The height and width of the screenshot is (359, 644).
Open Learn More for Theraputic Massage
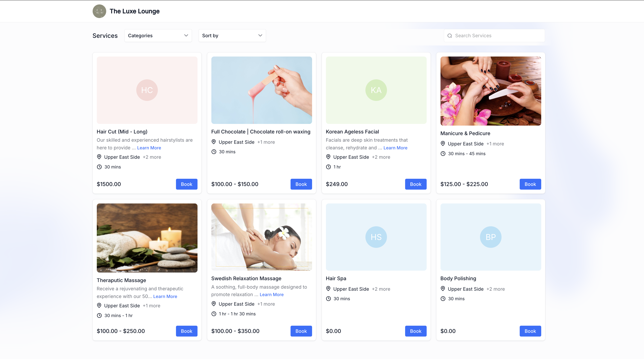pyautogui.click(x=165, y=296)
